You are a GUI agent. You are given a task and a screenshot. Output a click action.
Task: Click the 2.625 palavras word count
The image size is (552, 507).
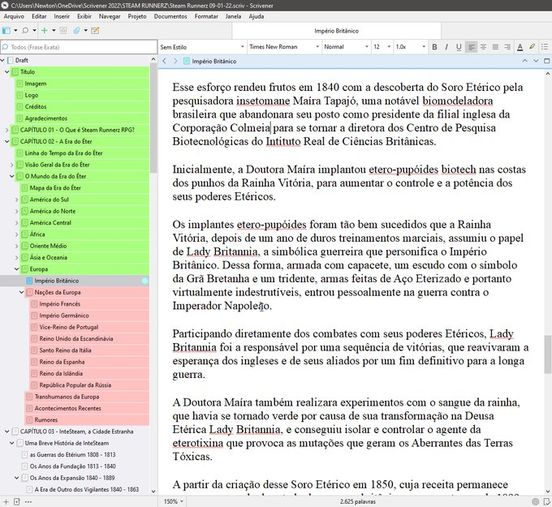point(358,501)
